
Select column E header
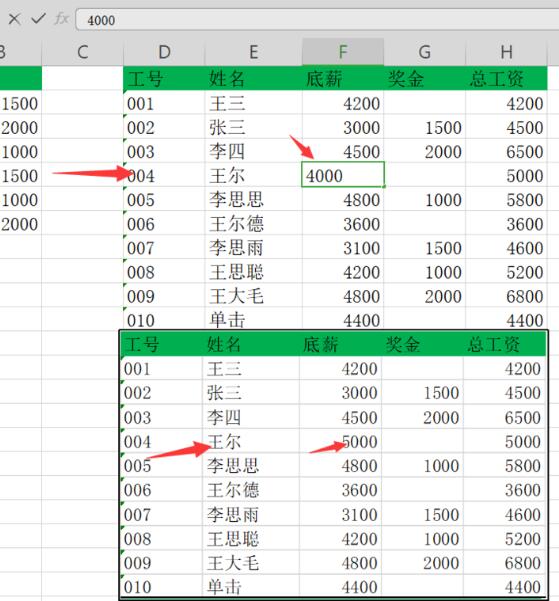(253, 52)
